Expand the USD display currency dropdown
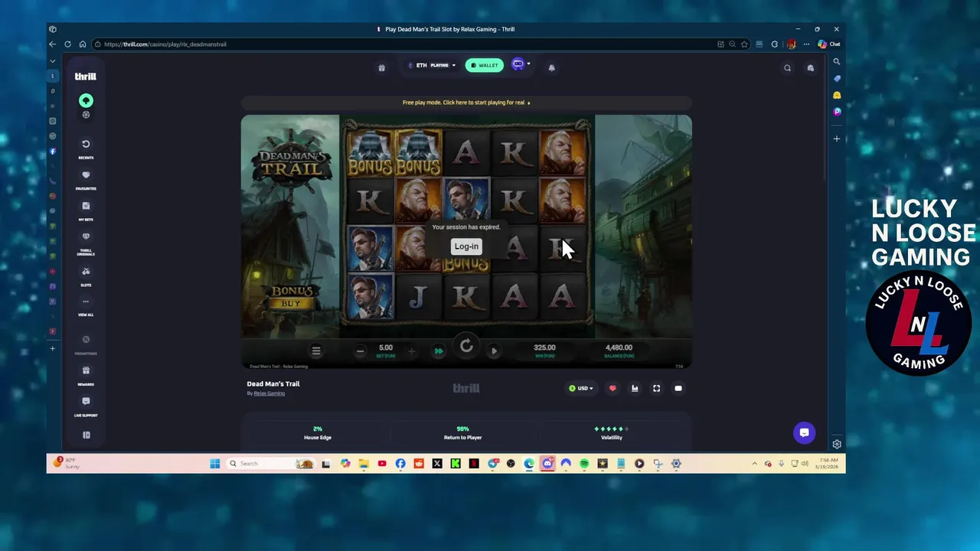This screenshot has height=551, width=980. coord(581,388)
